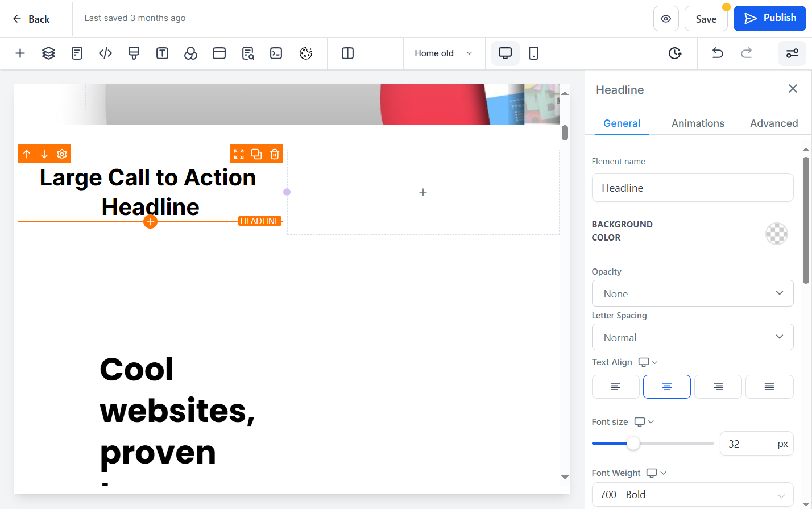Image resolution: width=812 pixels, height=509 pixels.
Task: Switch to the Animations tab
Action: tap(698, 123)
